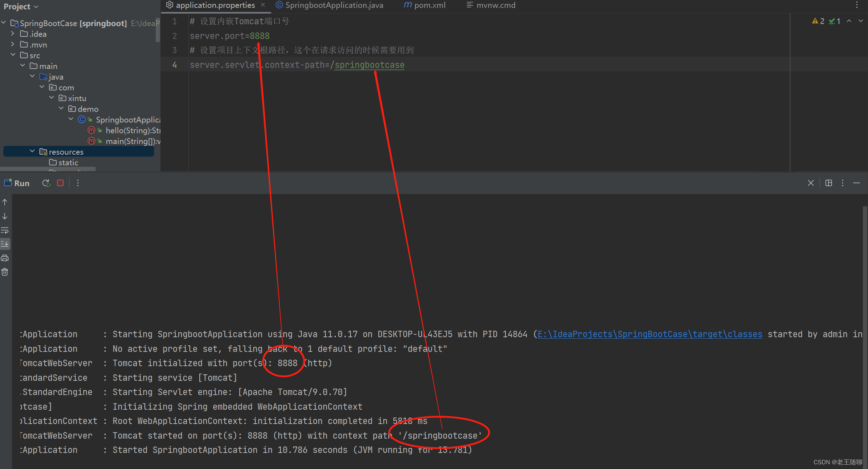Click the 'Starting service [Tomcat]' log line
868x469 pixels.
pyautogui.click(x=175, y=378)
